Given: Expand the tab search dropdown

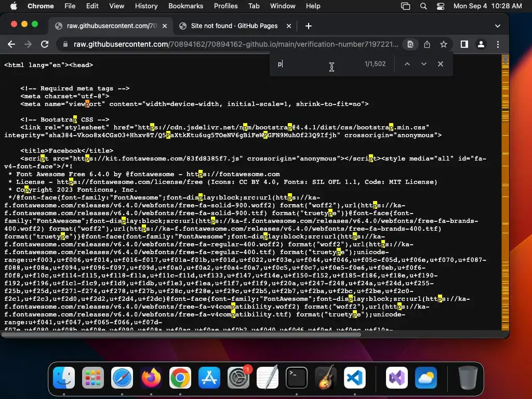Looking at the screenshot, I should tap(497, 26).
